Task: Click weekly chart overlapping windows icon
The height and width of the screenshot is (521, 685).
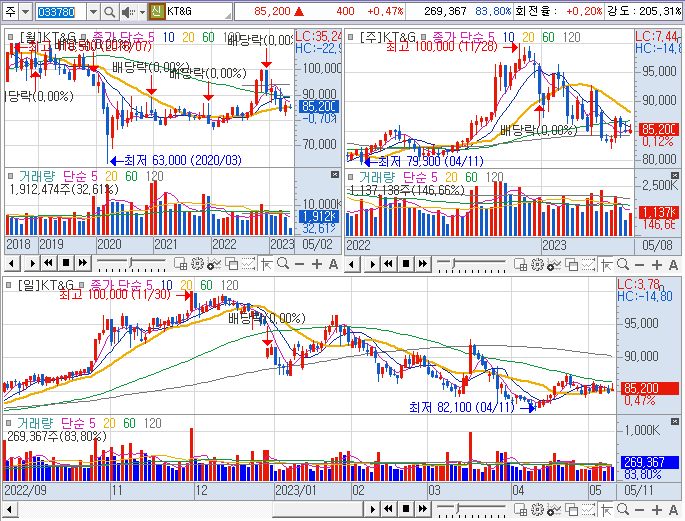Action: (x=571, y=264)
